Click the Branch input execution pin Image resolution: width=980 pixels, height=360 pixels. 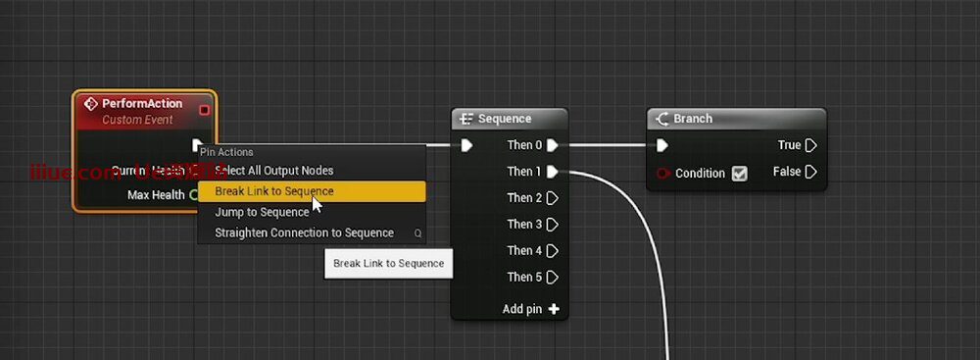pyautogui.click(x=661, y=145)
